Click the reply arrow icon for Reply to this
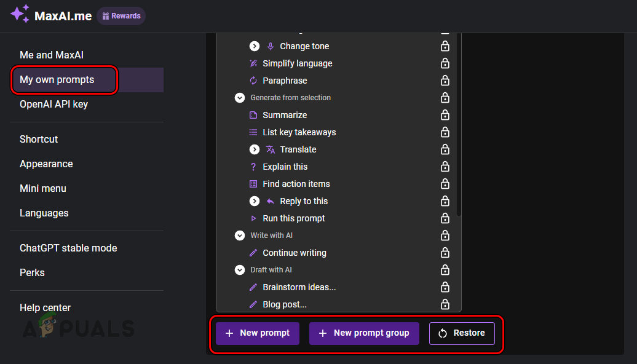Screen dimensions: 637x364 (271, 200)
